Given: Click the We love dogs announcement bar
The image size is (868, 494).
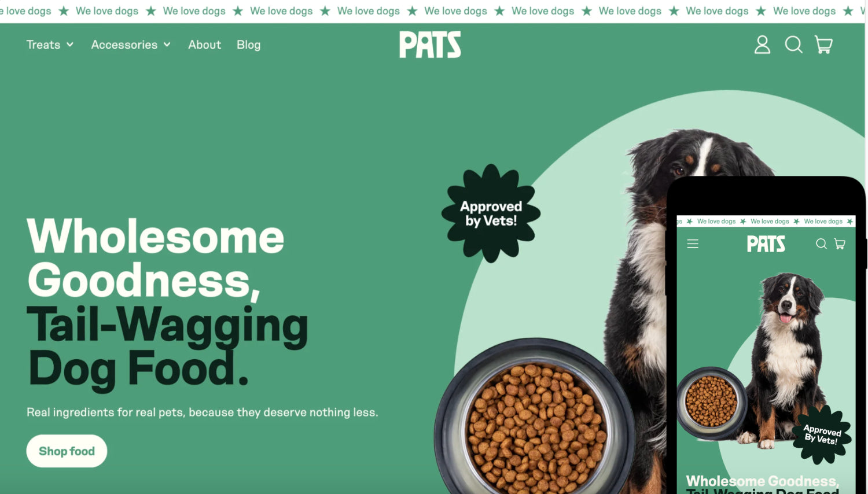Looking at the screenshot, I should pos(433,11).
